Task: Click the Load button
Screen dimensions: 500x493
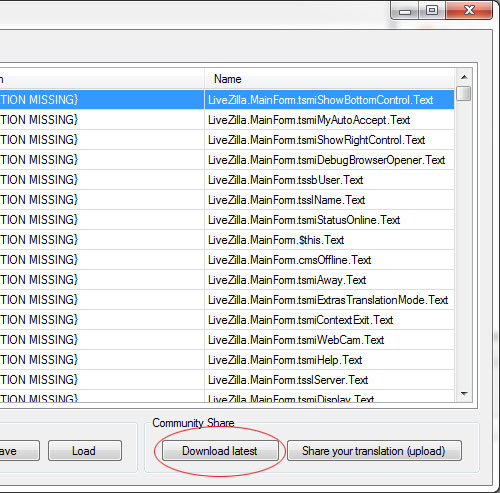Action: (85, 451)
